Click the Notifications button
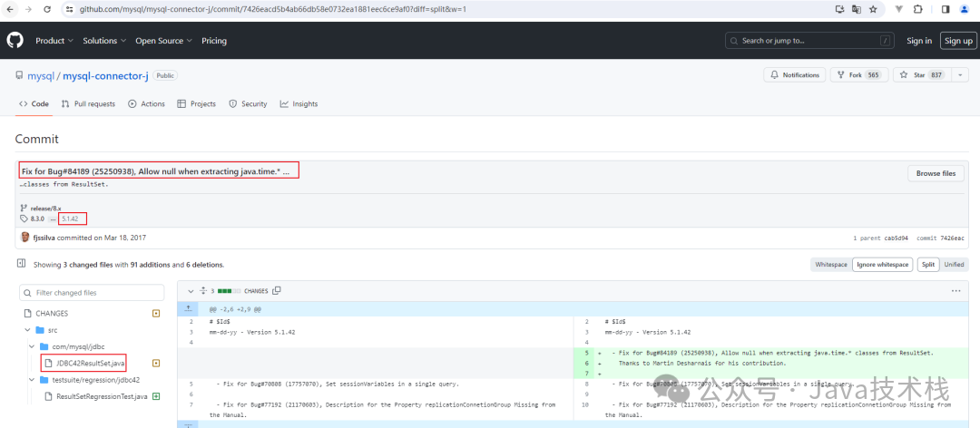The height and width of the screenshot is (428, 980). [794, 75]
